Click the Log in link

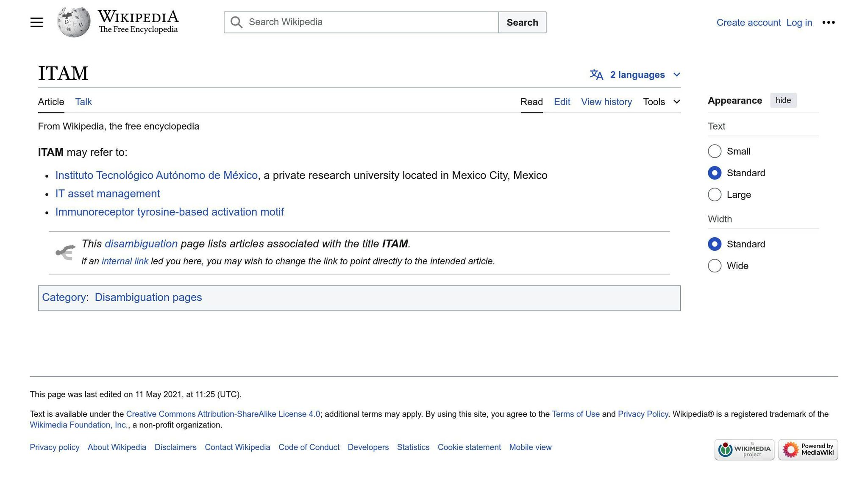pos(799,22)
